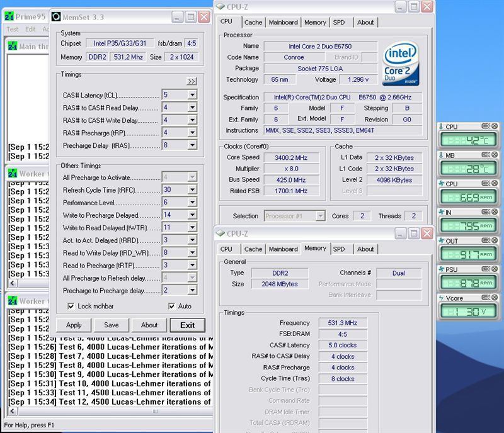Screen dimensions: 504x433
Task: Click the Exit button in MemSet
Action: 187,325
